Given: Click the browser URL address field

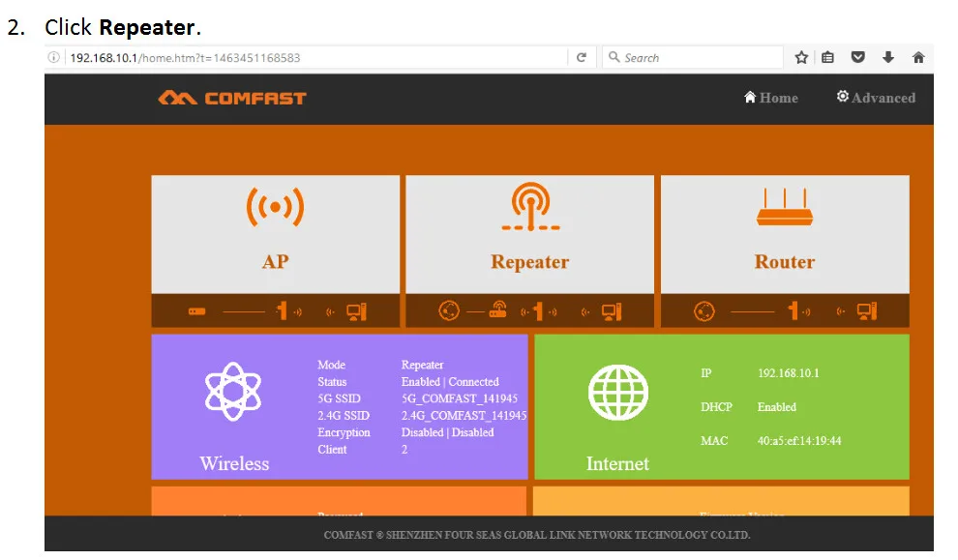Looking at the screenshot, I should (x=316, y=57).
